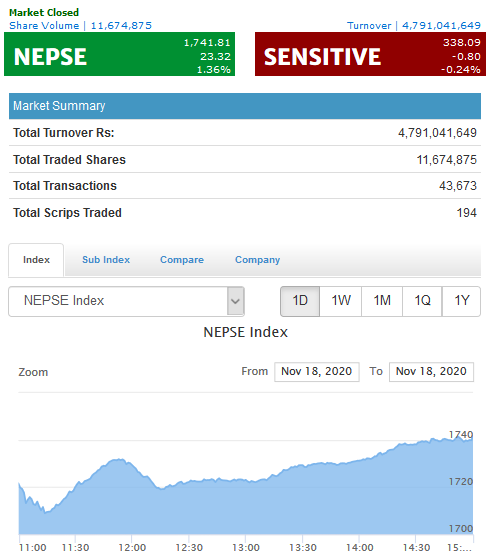This screenshot has width=490, height=559.
Task: Click the Market Summary header bar
Action: pyautogui.click(x=245, y=106)
